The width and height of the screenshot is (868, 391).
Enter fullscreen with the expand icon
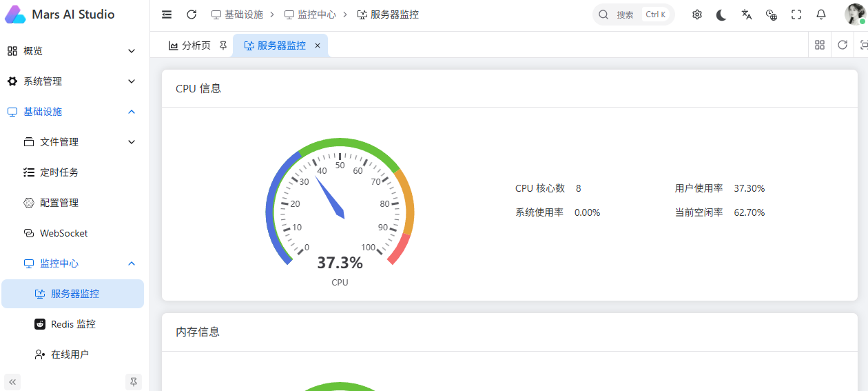(796, 14)
